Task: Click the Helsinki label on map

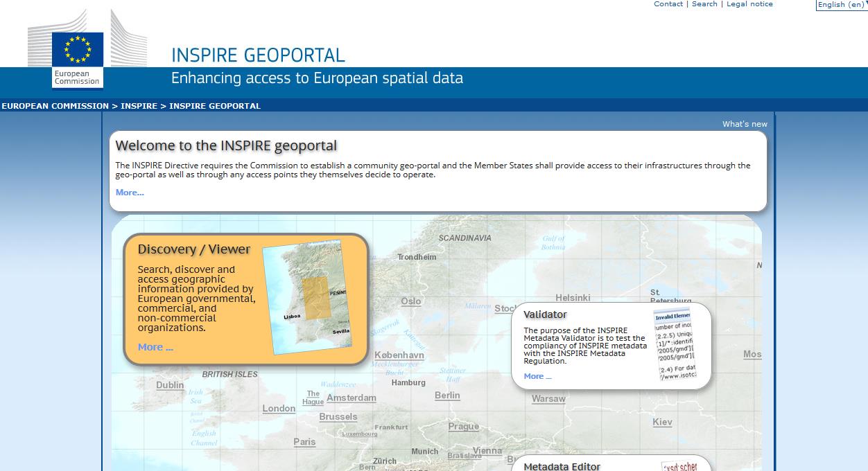Action: 573,298
